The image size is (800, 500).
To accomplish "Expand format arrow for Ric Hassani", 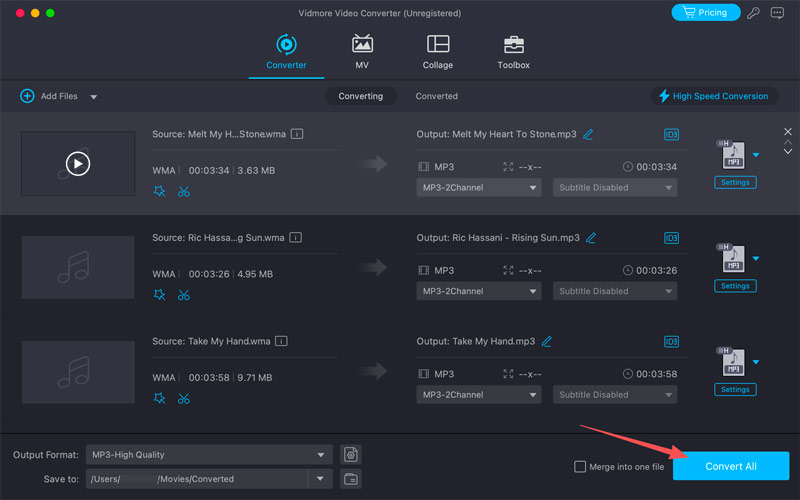I will (x=756, y=259).
